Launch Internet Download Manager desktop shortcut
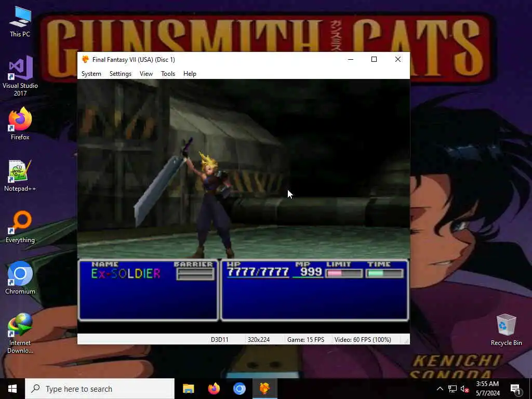The height and width of the screenshot is (399, 532). (20, 333)
